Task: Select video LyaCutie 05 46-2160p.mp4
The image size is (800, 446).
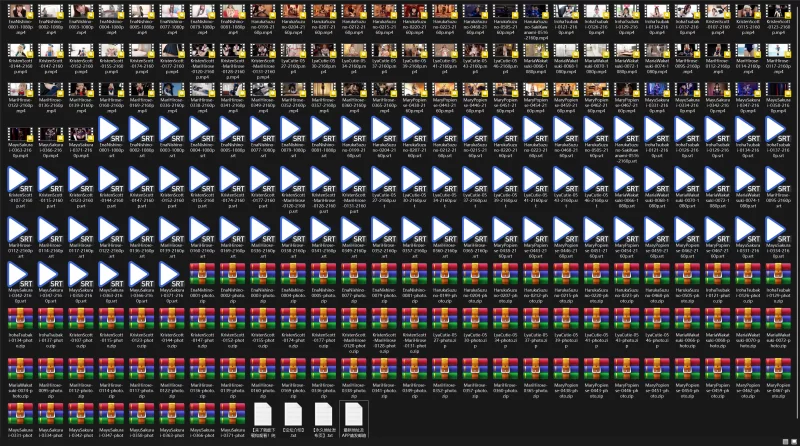Action: click(x=506, y=59)
